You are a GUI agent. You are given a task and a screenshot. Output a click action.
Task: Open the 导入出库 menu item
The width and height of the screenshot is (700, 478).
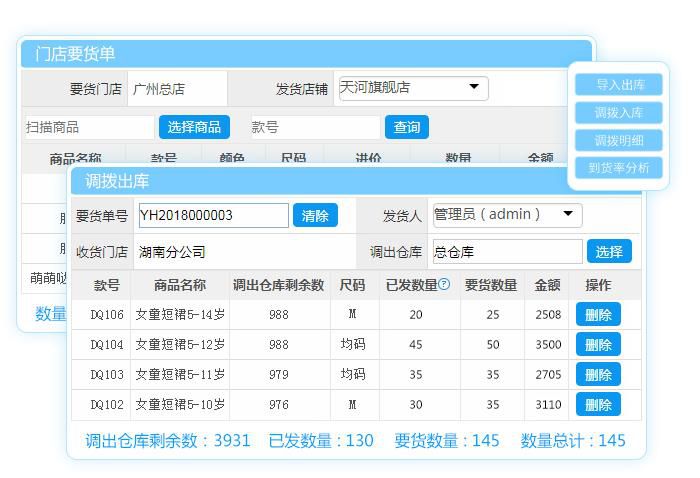(x=620, y=85)
